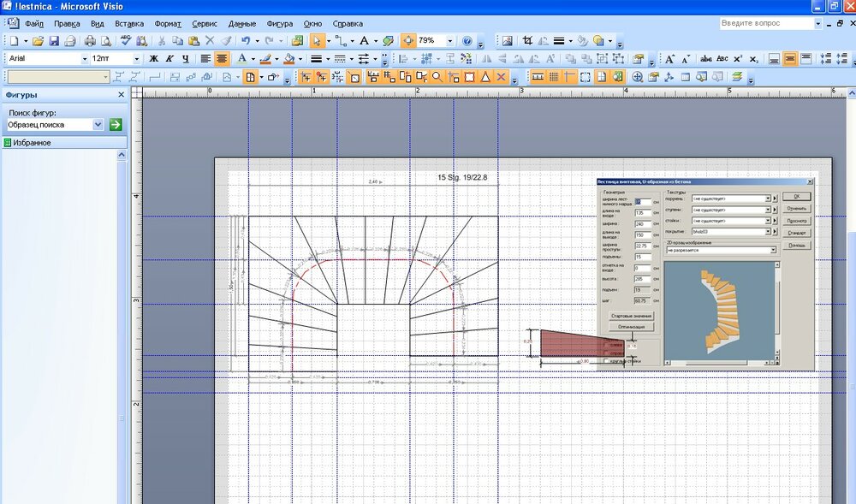Click the Crop tool icon
Screen dimensions: 856x504
527,40
